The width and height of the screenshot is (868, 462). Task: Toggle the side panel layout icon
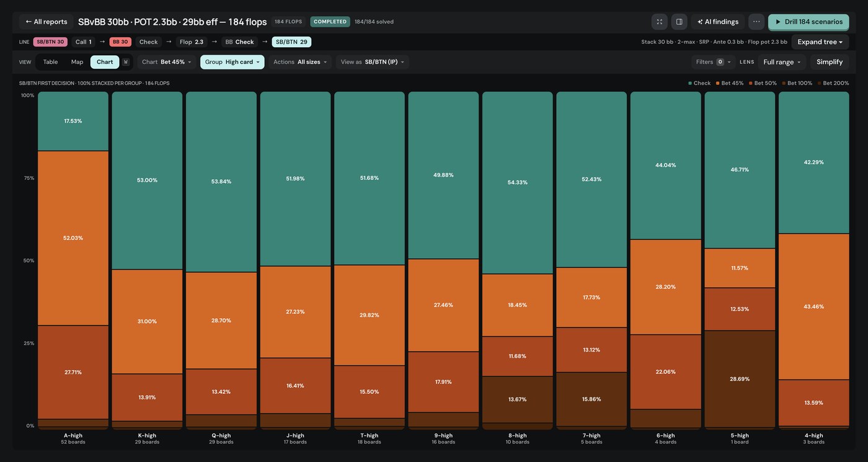coord(679,22)
